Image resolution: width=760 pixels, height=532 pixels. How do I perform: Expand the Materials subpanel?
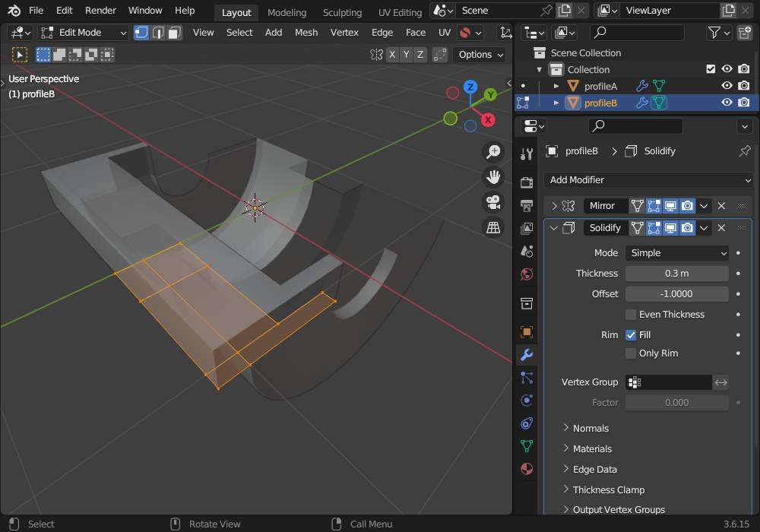click(x=565, y=448)
